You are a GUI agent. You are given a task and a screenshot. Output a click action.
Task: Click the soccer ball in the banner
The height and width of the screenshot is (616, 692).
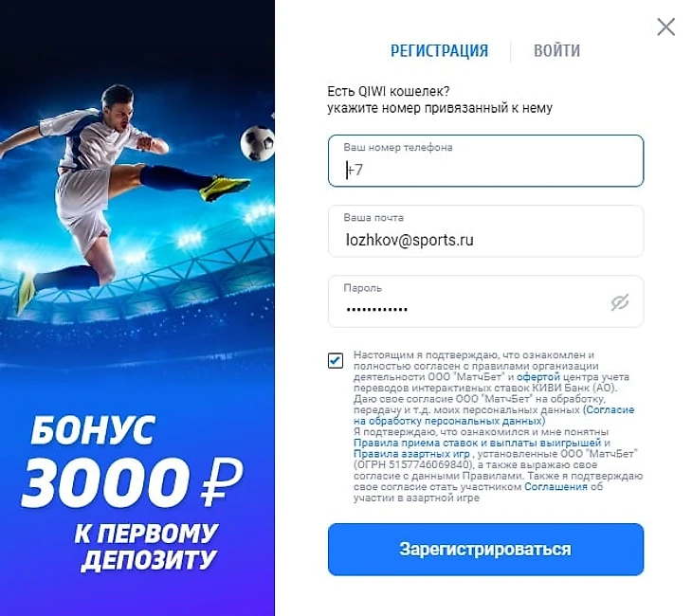[258, 143]
